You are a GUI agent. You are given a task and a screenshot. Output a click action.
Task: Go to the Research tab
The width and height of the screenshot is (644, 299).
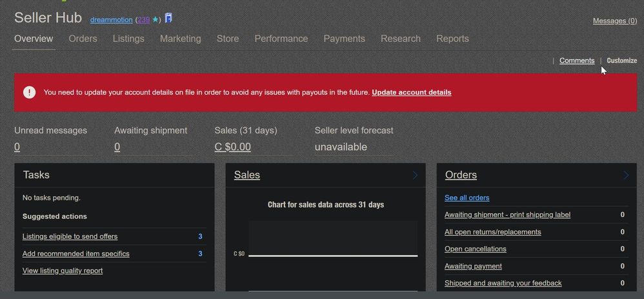401,39
